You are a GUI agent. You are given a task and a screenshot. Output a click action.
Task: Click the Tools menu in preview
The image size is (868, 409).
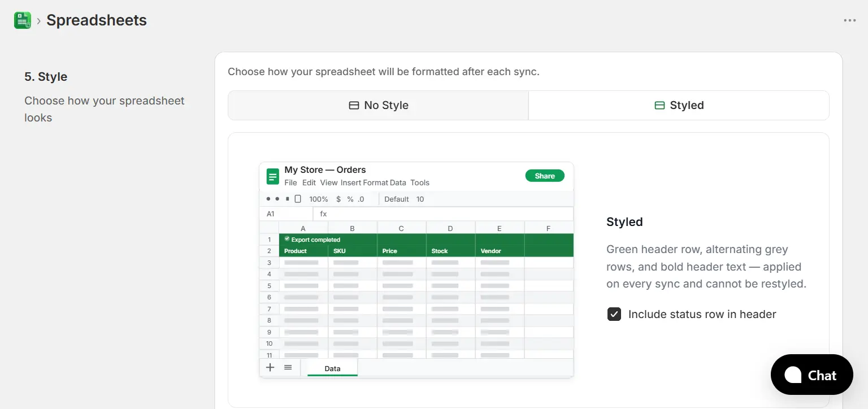(420, 182)
